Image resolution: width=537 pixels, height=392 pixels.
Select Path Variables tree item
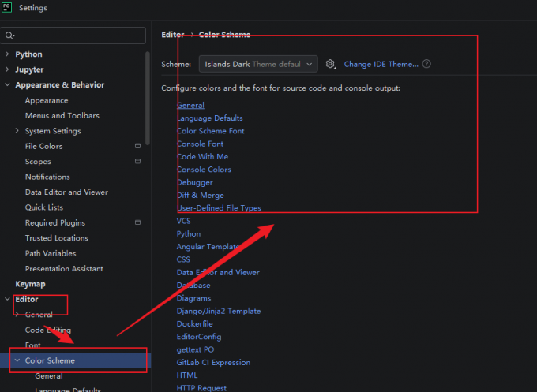coord(51,253)
